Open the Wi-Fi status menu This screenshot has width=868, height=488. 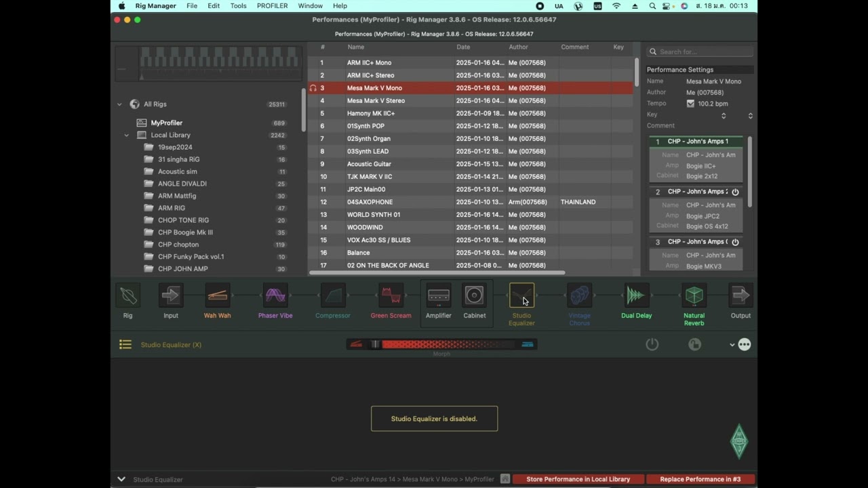[616, 6]
